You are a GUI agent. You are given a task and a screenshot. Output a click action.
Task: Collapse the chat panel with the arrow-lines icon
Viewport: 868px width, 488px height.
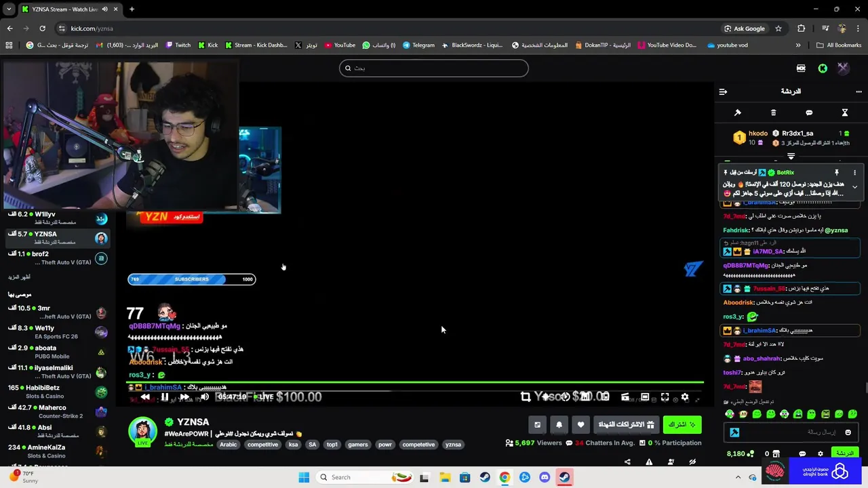click(723, 91)
